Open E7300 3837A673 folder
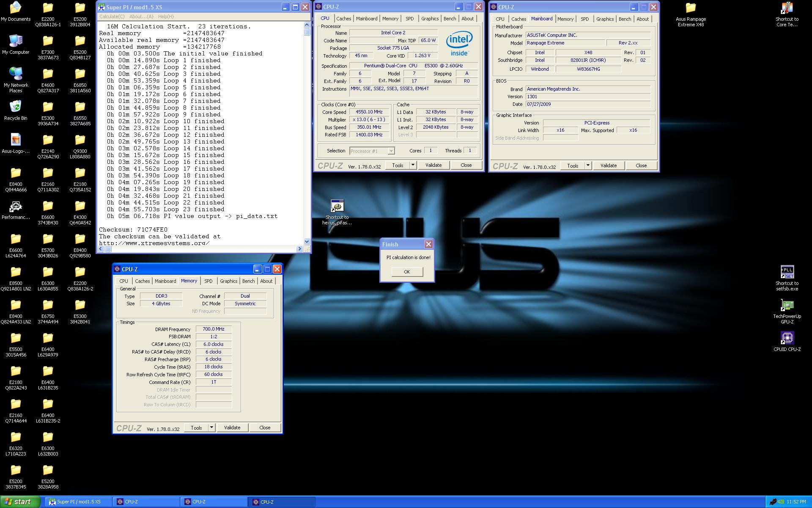812x508 pixels. [x=48, y=47]
